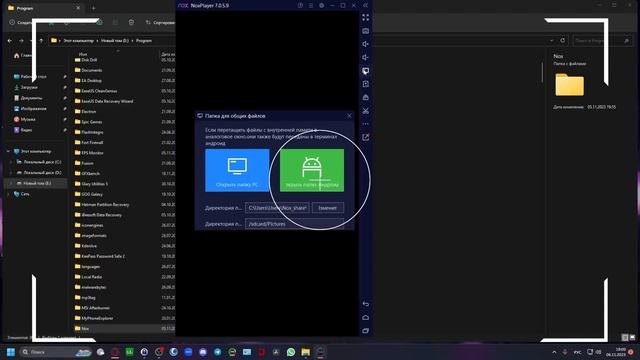Open the address bar history dropdown in Explorer
640x360 pixels.
point(552,40)
